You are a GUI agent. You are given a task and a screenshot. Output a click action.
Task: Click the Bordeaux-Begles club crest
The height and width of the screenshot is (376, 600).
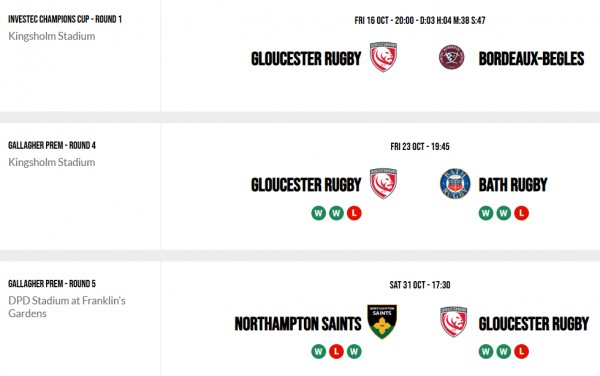tap(452, 57)
